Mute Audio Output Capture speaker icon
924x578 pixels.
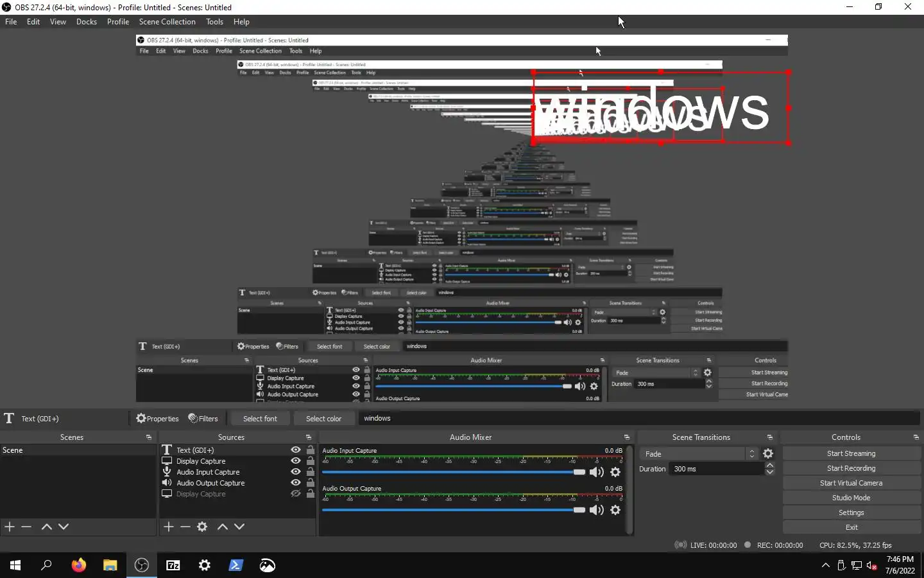(x=597, y=510)
